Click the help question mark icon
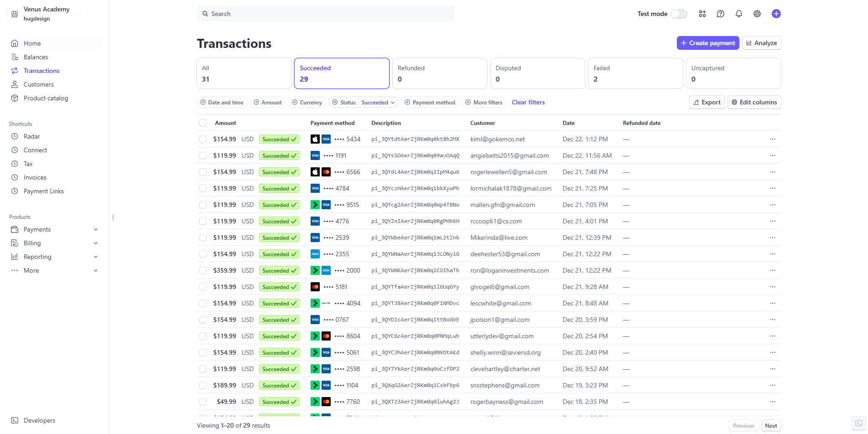 pos(721,14)
